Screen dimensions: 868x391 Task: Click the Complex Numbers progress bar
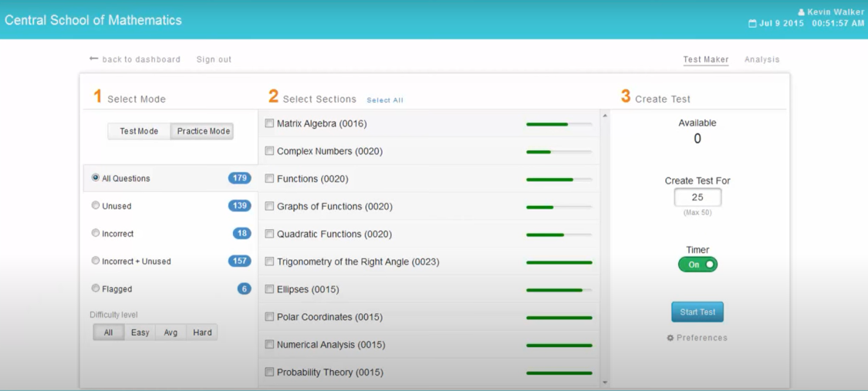pyautogui.click(x=559, y=152)
